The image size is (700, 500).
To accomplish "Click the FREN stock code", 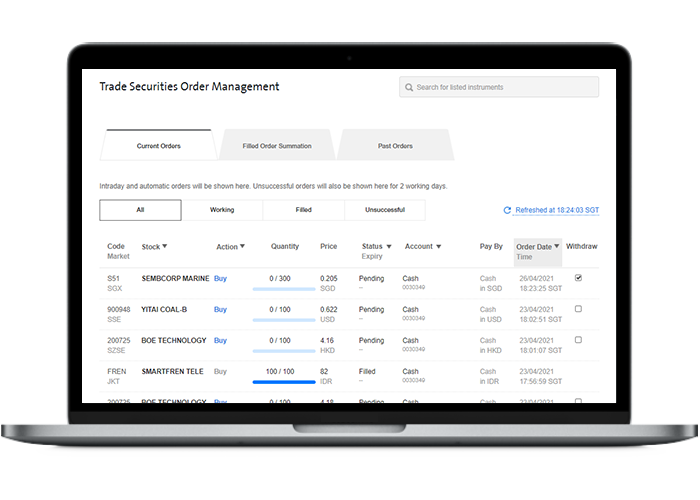I will [x=117, y=371].
